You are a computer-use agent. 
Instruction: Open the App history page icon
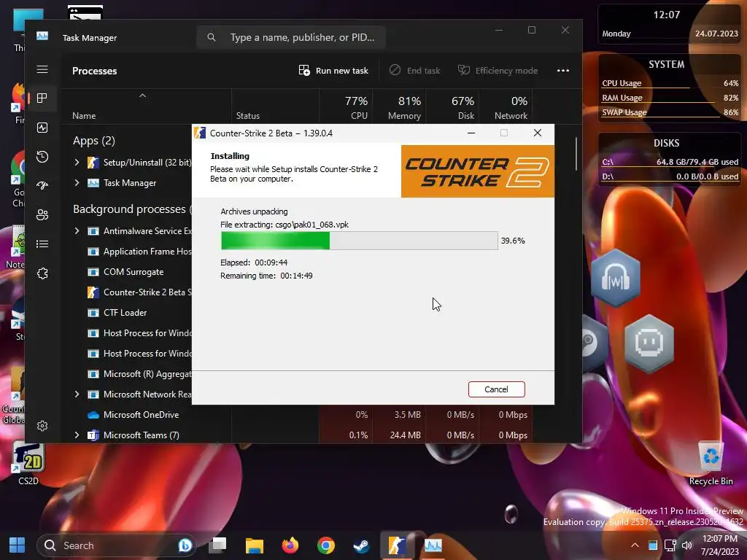pos(42,157)
